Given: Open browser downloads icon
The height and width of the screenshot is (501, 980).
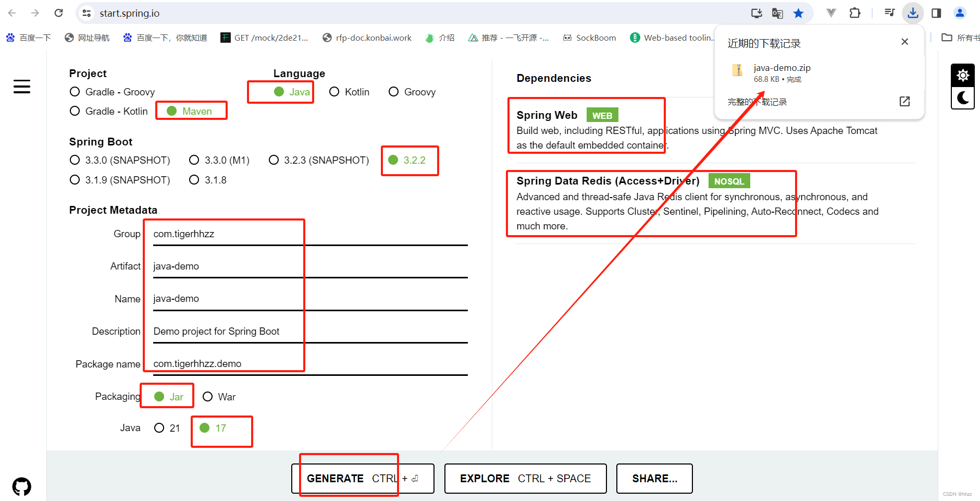Looking at the screenshot, I should pos(913,13).
